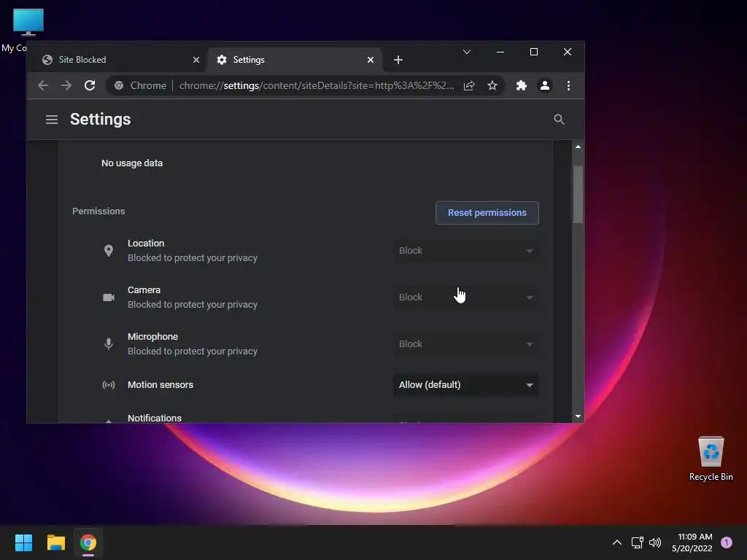Click the address bar URL field

tap(317, 86)
